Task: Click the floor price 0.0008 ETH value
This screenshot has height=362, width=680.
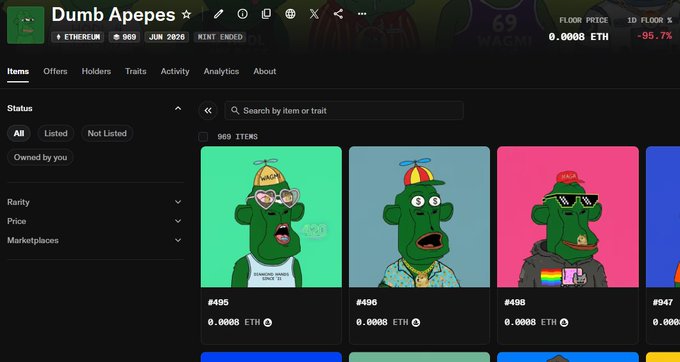Action: 578,37
